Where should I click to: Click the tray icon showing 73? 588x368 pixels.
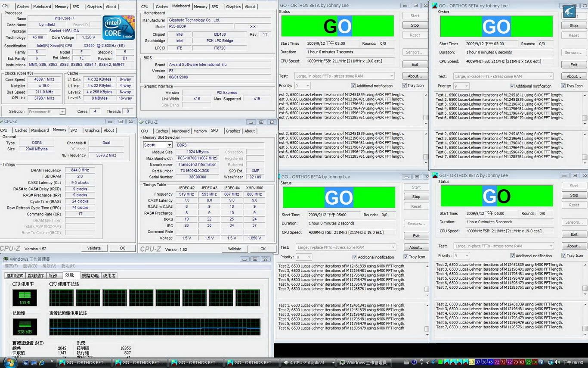click(x=516, y=362)
